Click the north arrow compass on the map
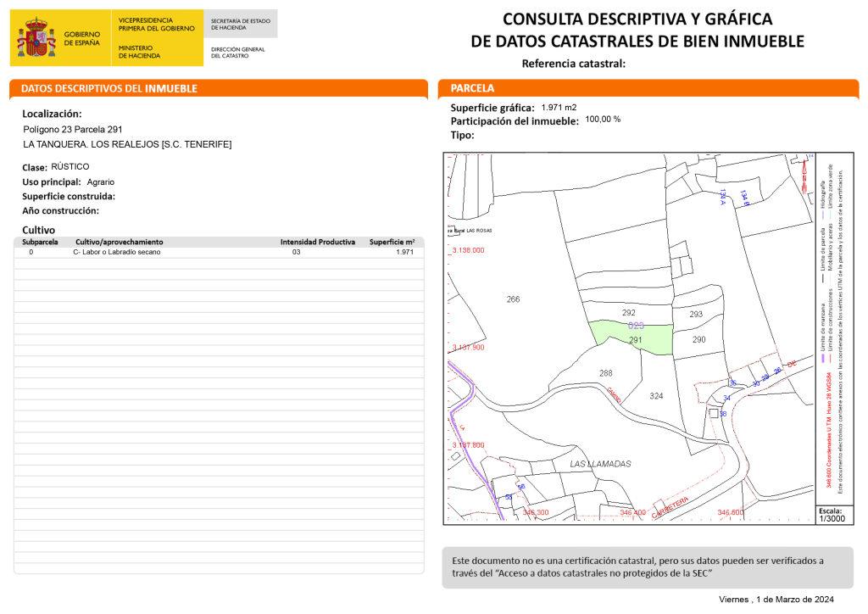The image size is (868, 614). (804, 176)
